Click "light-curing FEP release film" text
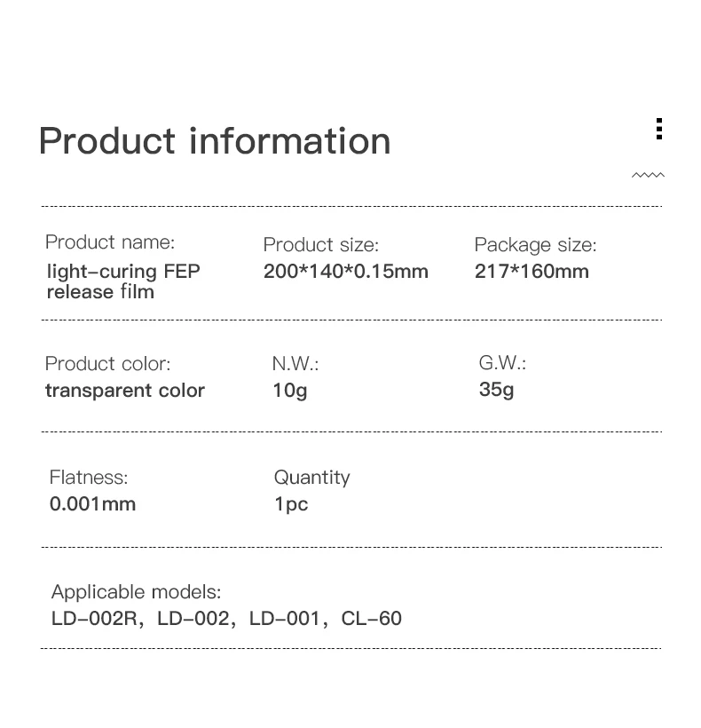701x728 pixels. point(123,281)
